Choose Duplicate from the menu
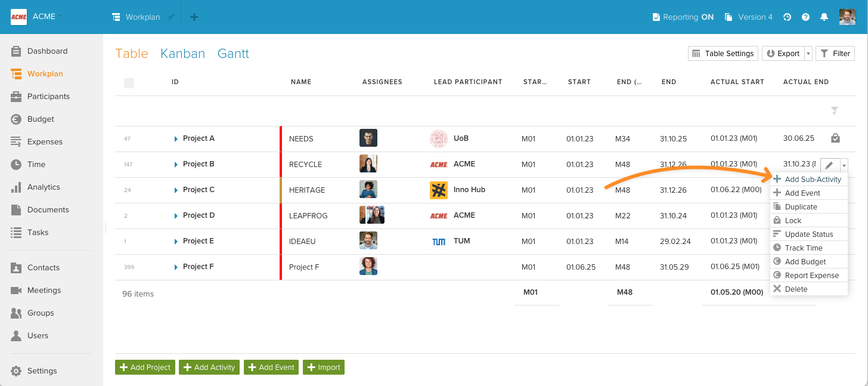 click(x=809, y=206)
